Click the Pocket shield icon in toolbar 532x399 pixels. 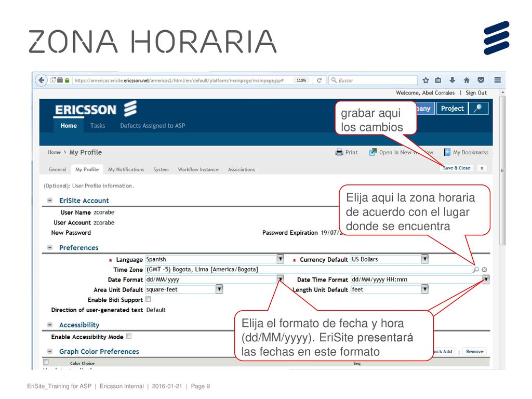coord(481,81)
